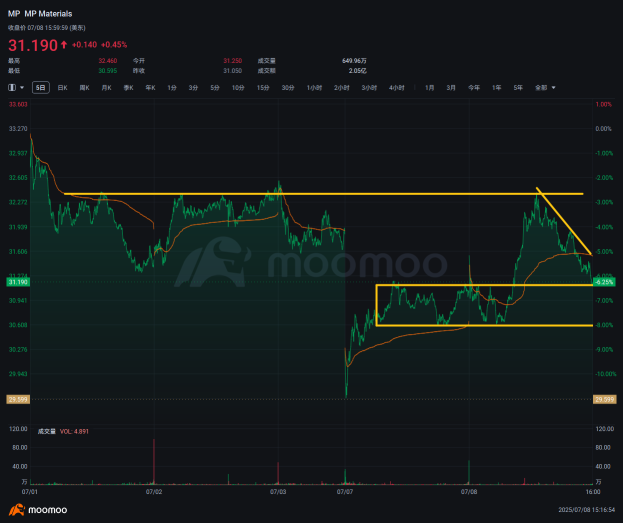
Task: Click the 2025/07/08 15:16:54 footer timestamp
Action: pos(586,509)
